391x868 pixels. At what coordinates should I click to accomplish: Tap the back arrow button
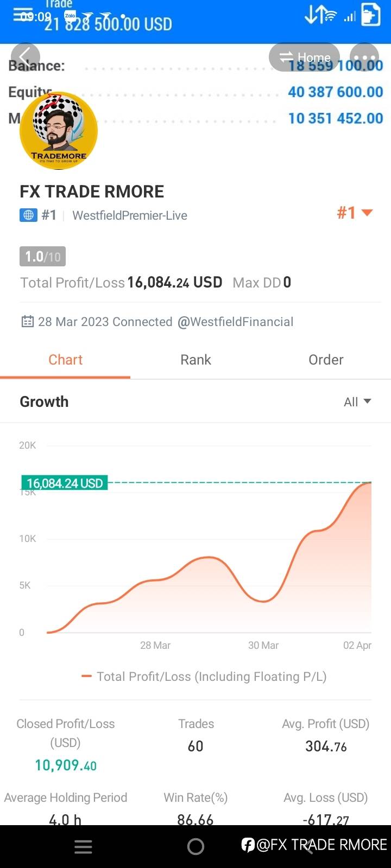tap(25, 57)
